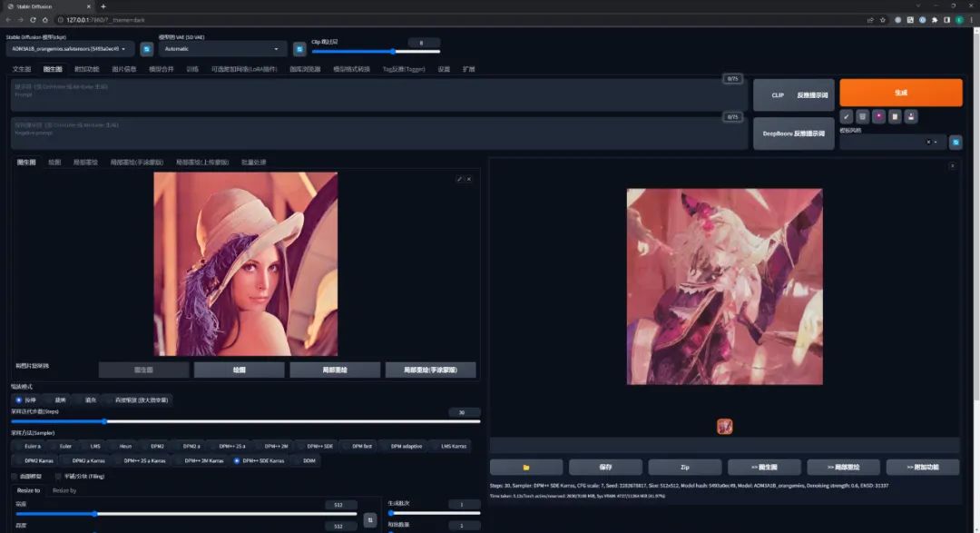Click the save style floppy disk icon

911,116
